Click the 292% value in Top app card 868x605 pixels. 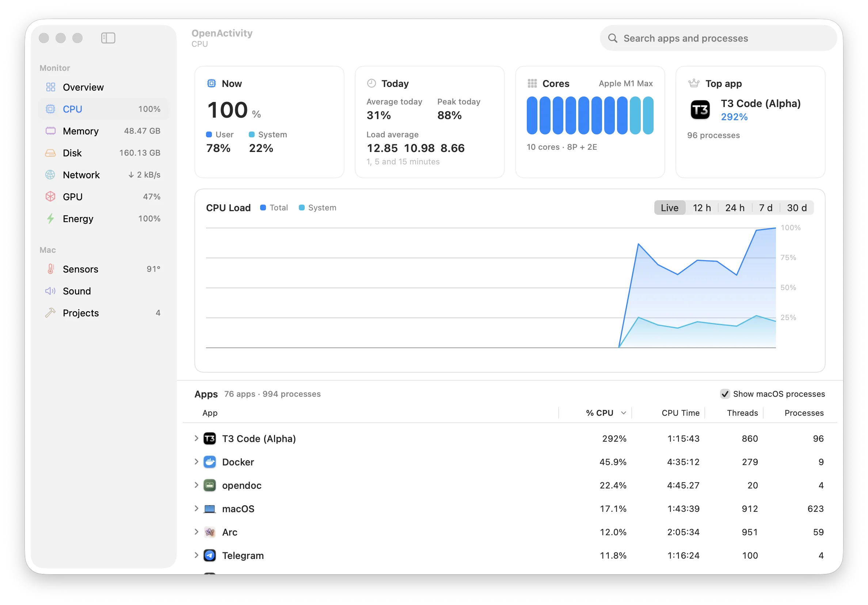(734, 117)
